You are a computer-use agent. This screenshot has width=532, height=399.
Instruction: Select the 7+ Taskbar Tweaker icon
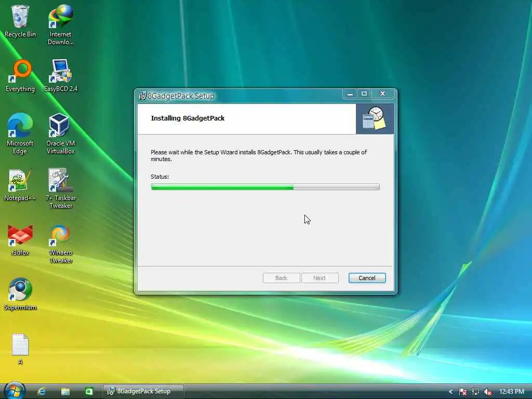(60, 188)
